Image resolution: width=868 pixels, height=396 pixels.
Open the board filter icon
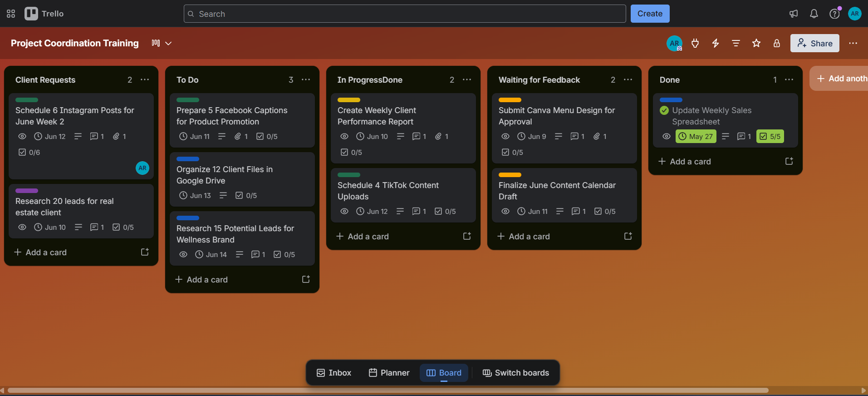[x=736, y=43]
